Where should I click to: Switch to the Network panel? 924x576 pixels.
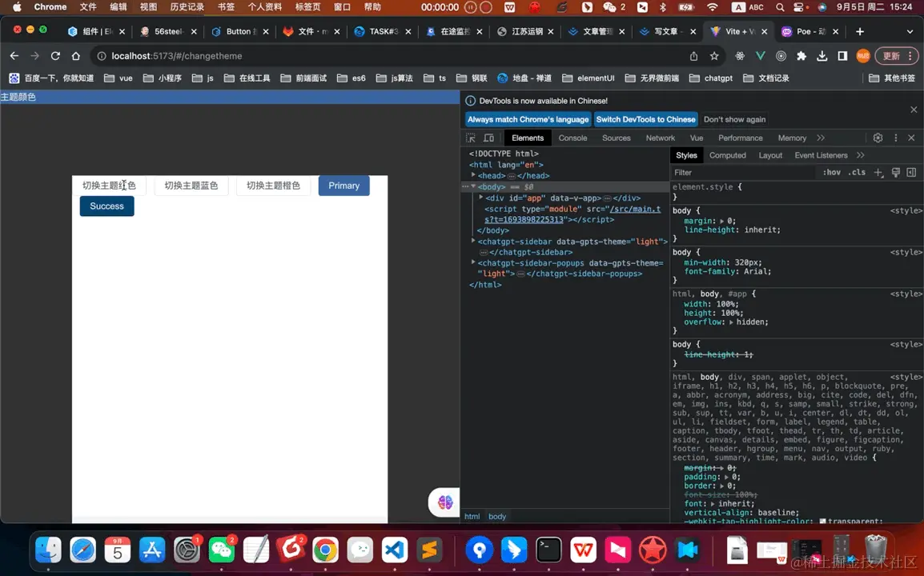[x=660, y=138]
